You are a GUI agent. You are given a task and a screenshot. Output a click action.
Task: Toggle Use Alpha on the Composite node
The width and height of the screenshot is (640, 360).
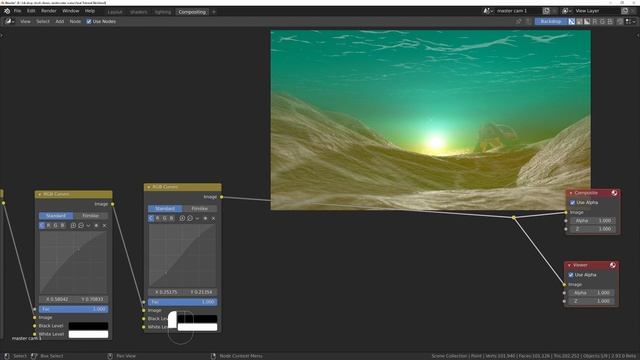pyautogui.click(x=572, y=202)
